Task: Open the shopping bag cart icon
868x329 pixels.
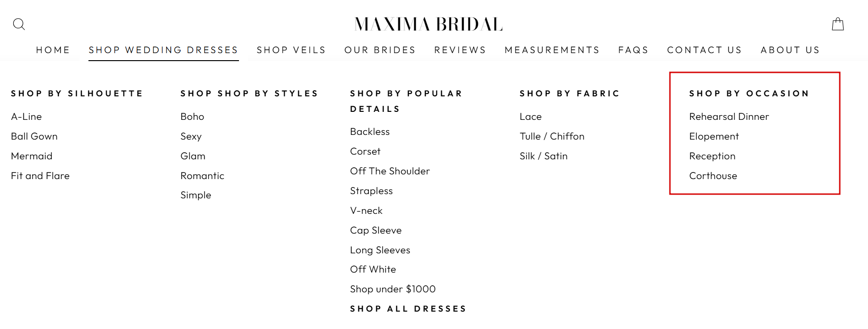Action: pyautogui.click(x=837, y=24)
